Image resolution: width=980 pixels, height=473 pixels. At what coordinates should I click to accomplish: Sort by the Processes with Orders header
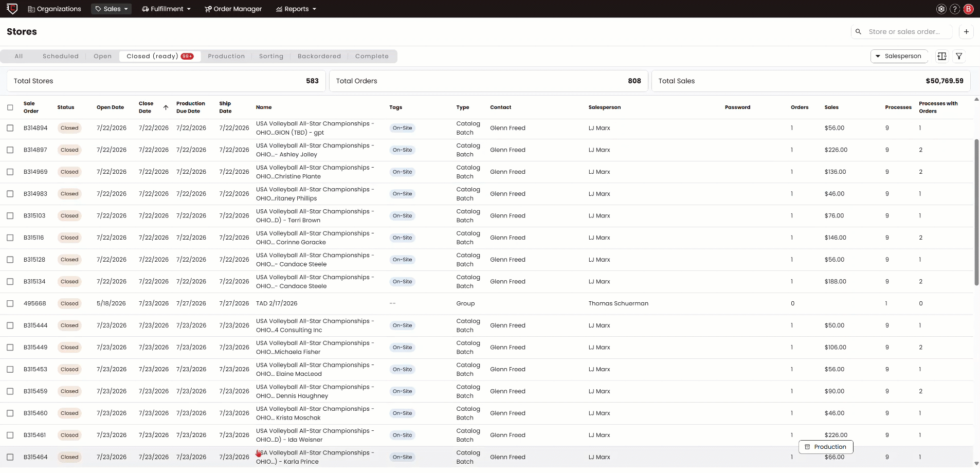(x=938, y=107)
